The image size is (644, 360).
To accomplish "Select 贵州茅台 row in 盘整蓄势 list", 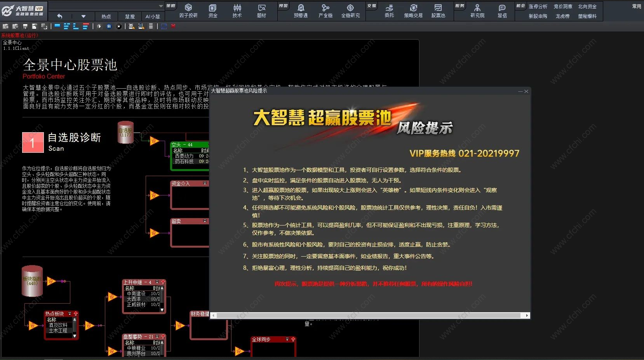I will coord(142,353).
